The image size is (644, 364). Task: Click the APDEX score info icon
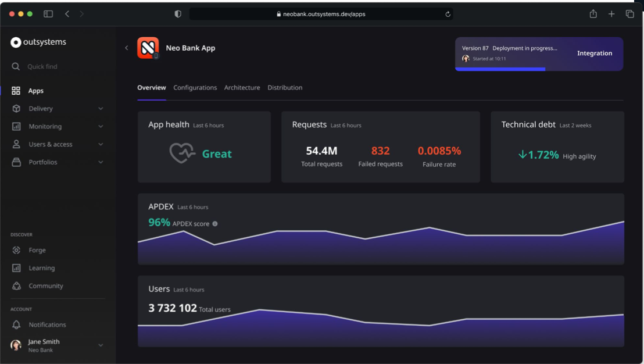215,224
